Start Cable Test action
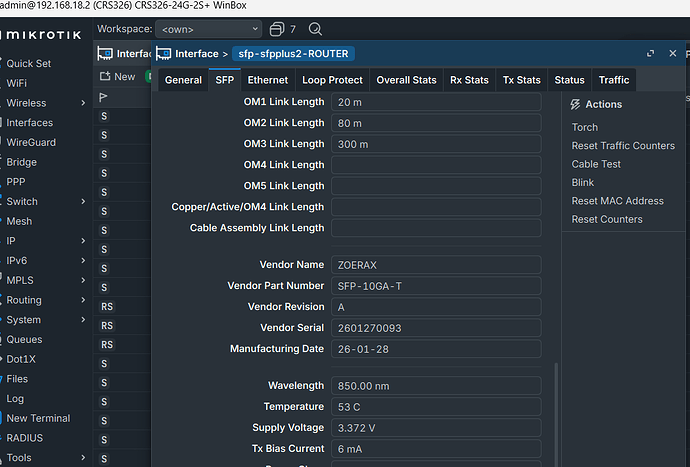Viewport: 690px width, 467px height. click(596, 164)
